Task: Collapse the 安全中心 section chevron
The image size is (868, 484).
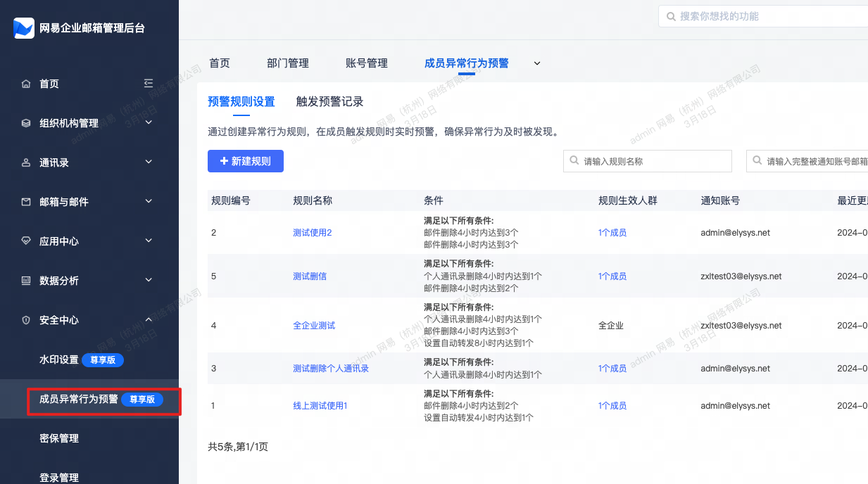Action: (149, 319)
